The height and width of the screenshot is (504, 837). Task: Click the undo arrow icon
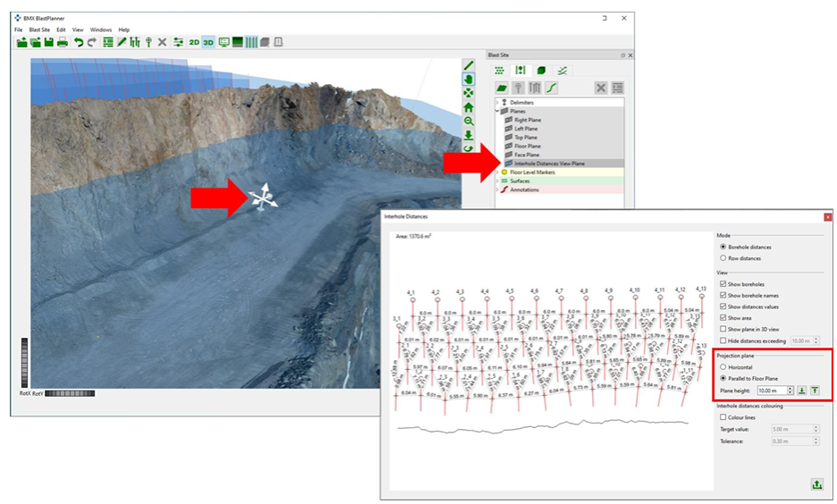[79, 42]
